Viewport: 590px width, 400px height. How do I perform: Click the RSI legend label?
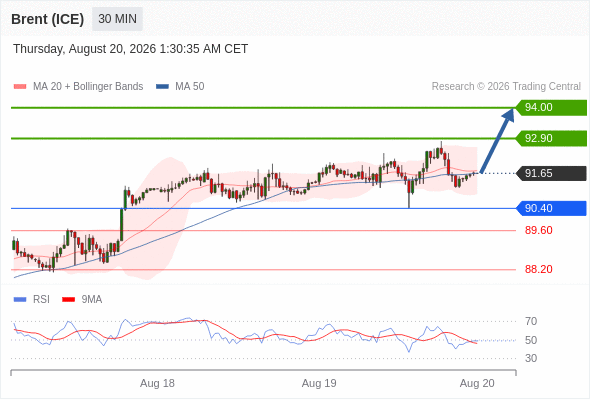41,300
